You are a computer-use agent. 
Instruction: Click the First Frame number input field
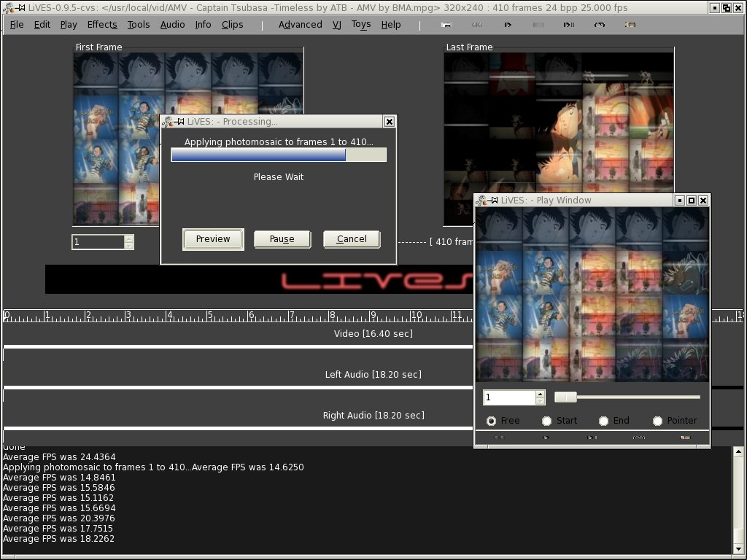pyautogui.click(x=98, y=242)
